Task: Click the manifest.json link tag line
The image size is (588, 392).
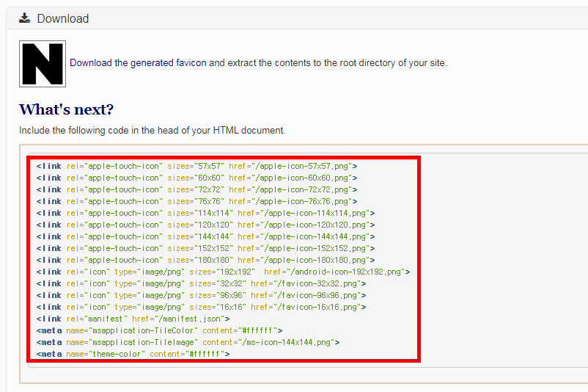Action: coord(133,319)
